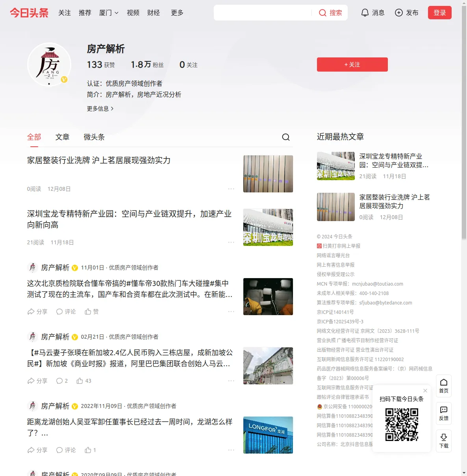Open the 马云妻子张瑛在新加坡 post text

pyautogui.click(x=130, y=358)
